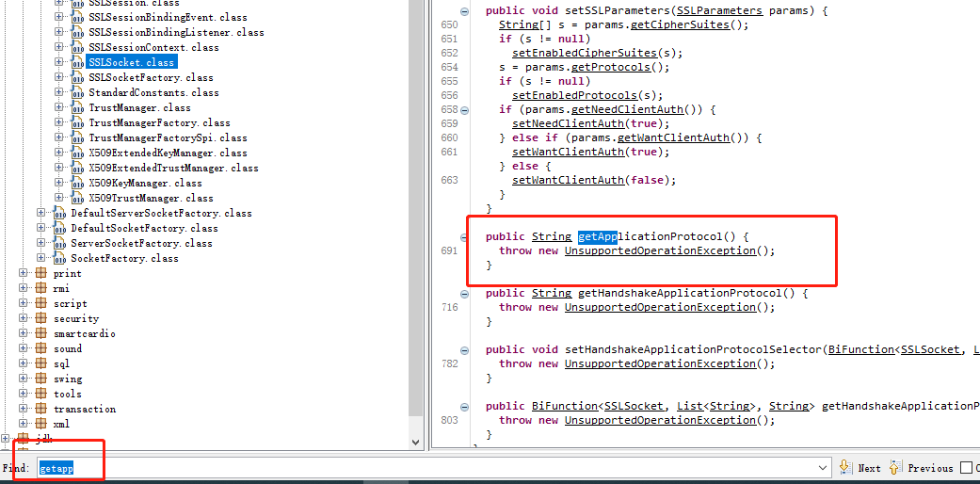The width and height of the screenshot is (980, 484).
Task: Click the StandardConstants.class file icon
Action: pyautogui.click(x=77, y=92)
